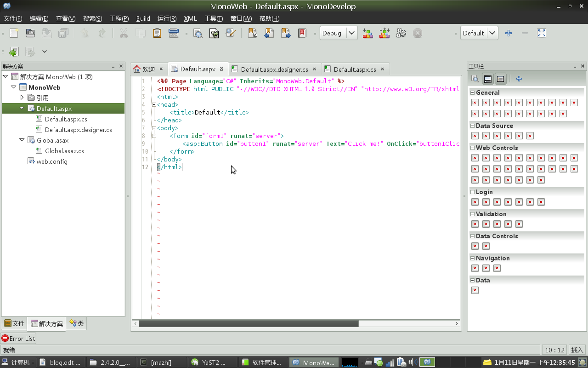The image size is (588, 368).
Task: Click the Error List red icon
Action: pyautogui.click(x=5, y=338)
